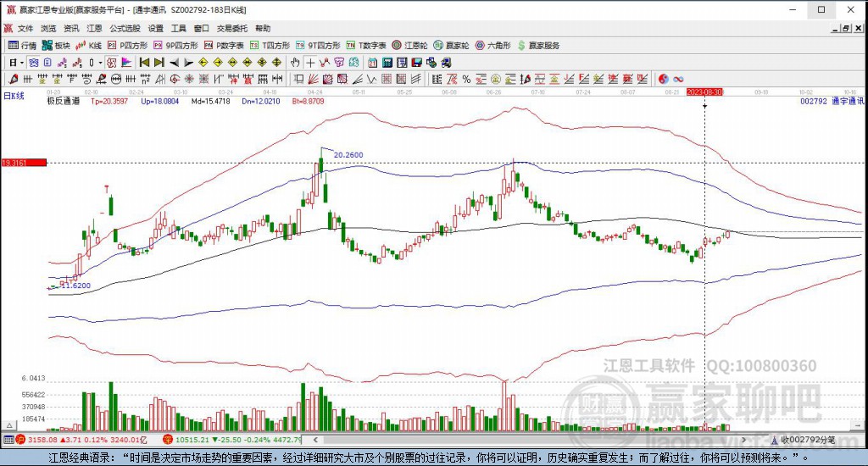Open the 六角形 hexagon tool
Screen dimensions: 868x466
[492, 46]
